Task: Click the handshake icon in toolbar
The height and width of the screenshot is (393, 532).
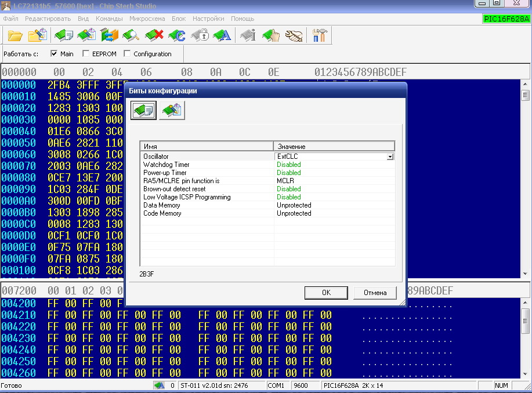Action: [294, 35]
